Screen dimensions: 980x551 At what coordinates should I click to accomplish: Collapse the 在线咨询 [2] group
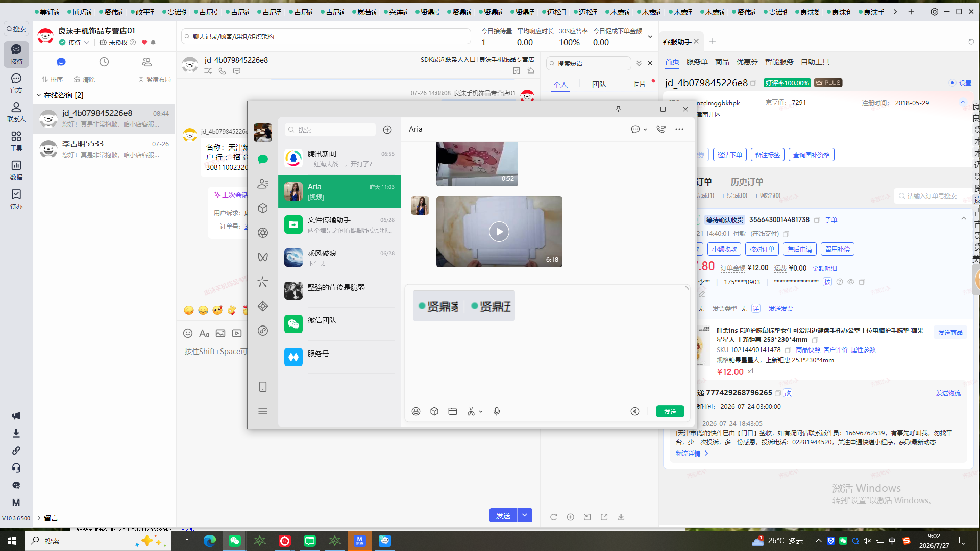pyautogui.click(x=39, y=95)
